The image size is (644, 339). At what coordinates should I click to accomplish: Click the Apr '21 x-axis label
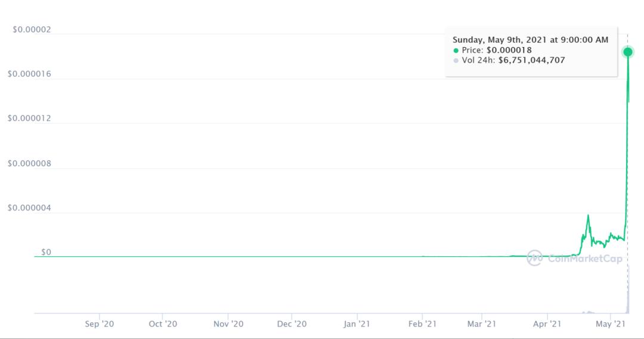(547, 324)
